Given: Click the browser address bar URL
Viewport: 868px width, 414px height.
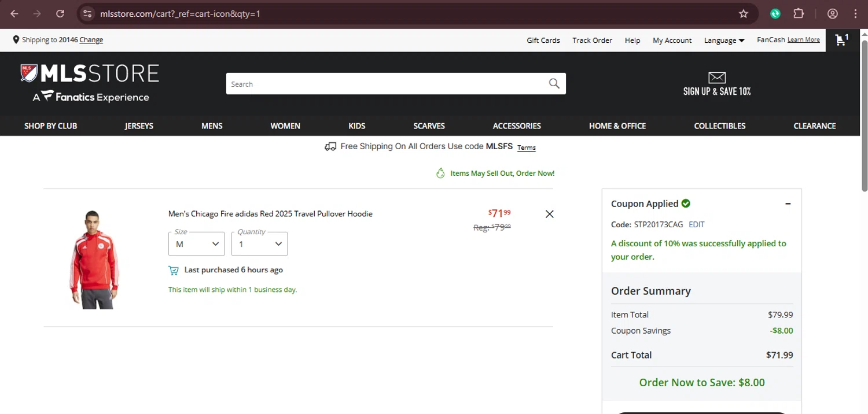Looking at the screenshot, I should coord(180,14).
